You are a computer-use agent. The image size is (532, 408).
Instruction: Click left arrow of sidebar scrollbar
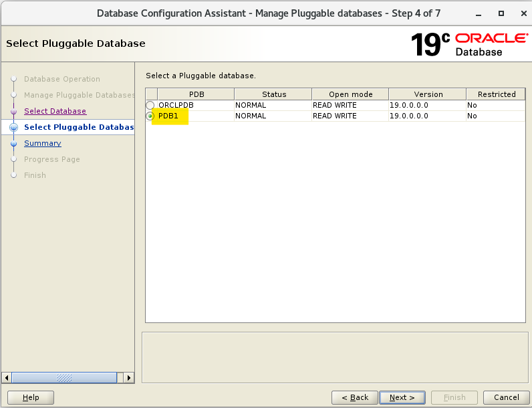point(7,377)
